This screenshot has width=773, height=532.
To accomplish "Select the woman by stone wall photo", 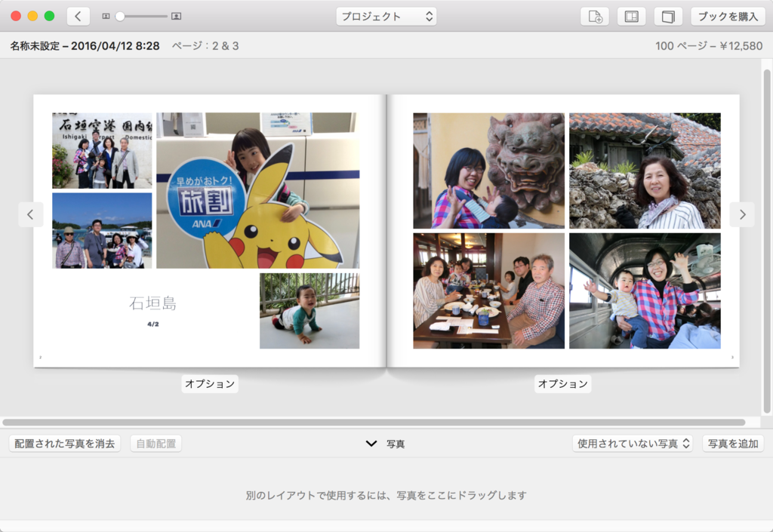I will coord(645,171).
